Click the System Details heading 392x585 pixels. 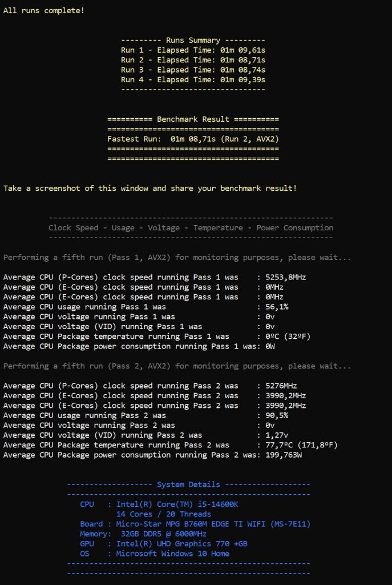188,484
